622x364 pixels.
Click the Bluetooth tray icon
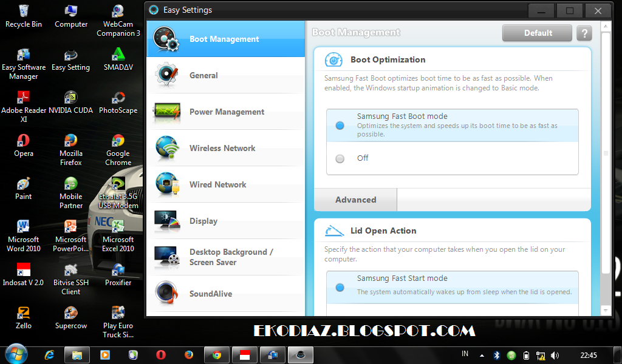tap(497, 356)
